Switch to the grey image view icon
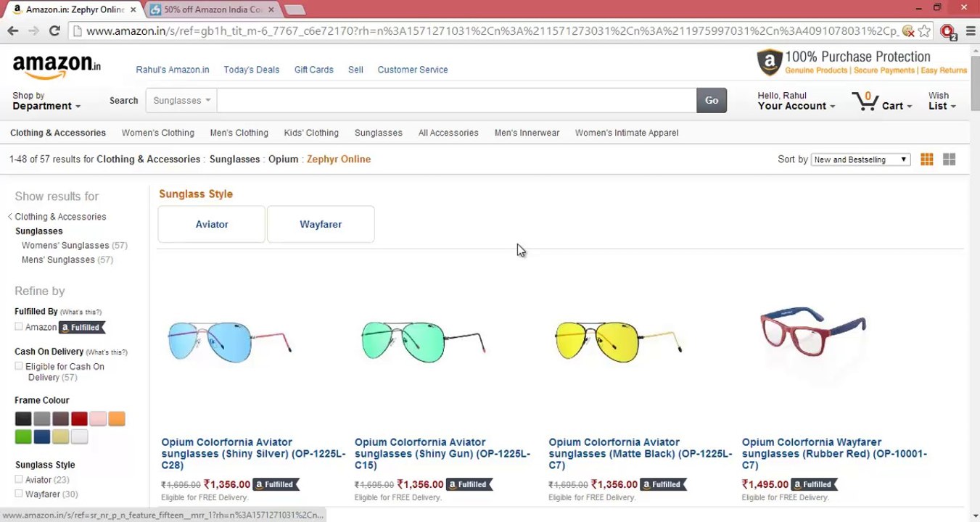The image size is (980, 522). click(x=949, y=159)
